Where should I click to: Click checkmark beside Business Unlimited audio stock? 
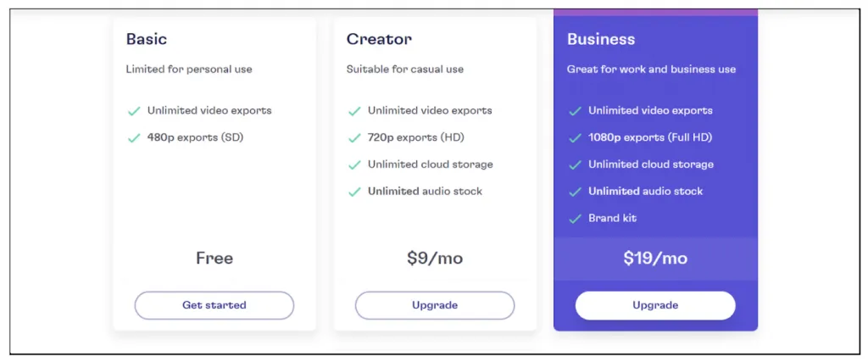coord(575,192)
